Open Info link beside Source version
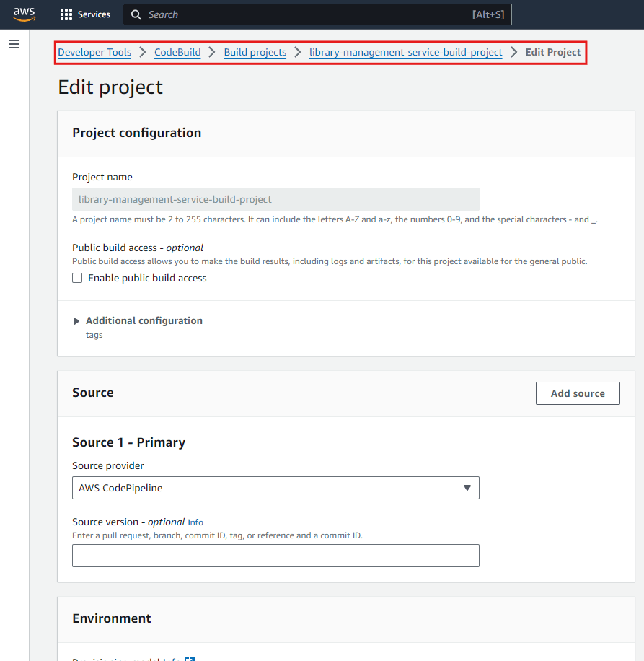 [x=195, y=522]
